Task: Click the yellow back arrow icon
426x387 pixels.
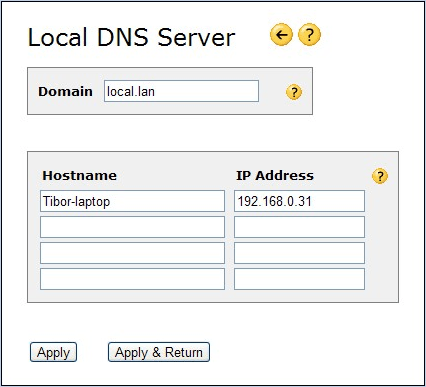Action: tap(281, 34)
